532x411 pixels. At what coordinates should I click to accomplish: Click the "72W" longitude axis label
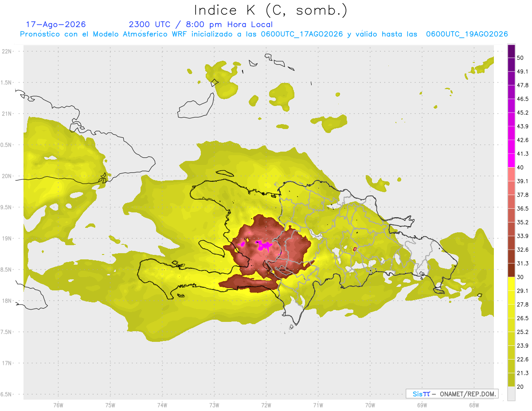[x=266, y=405]
